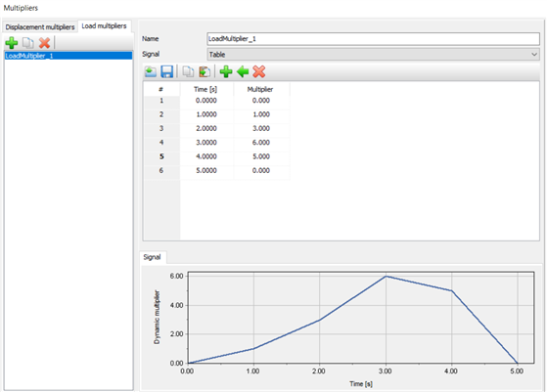Screen dimensions: 547x392
Task: Click the # column header
Action: 161,89
